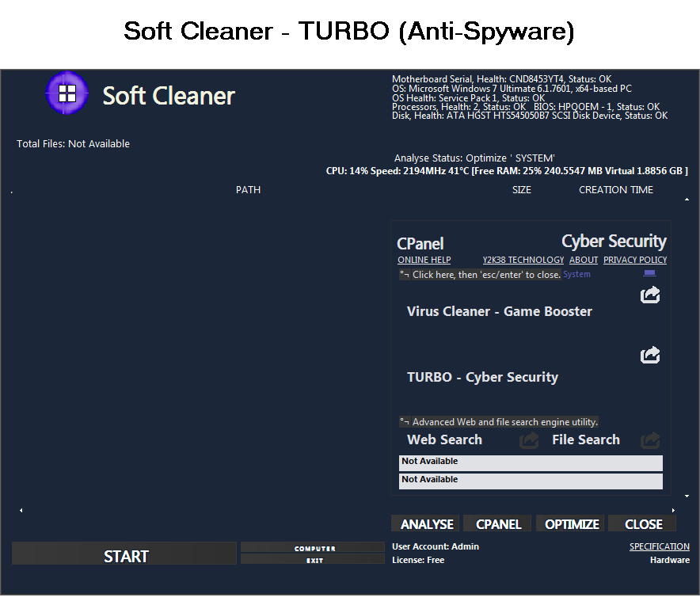Select TURBO - Cyber Security label
This screenshot has height=605, width=700.
482,377
